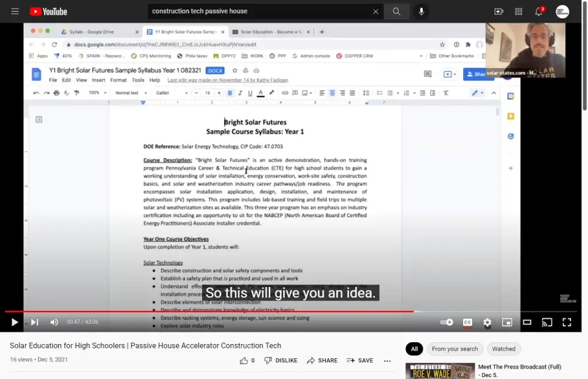The height and width of the screenshot is (379, 588).
Task: Cast the video with the Cast icon
Action: point(547,322)
